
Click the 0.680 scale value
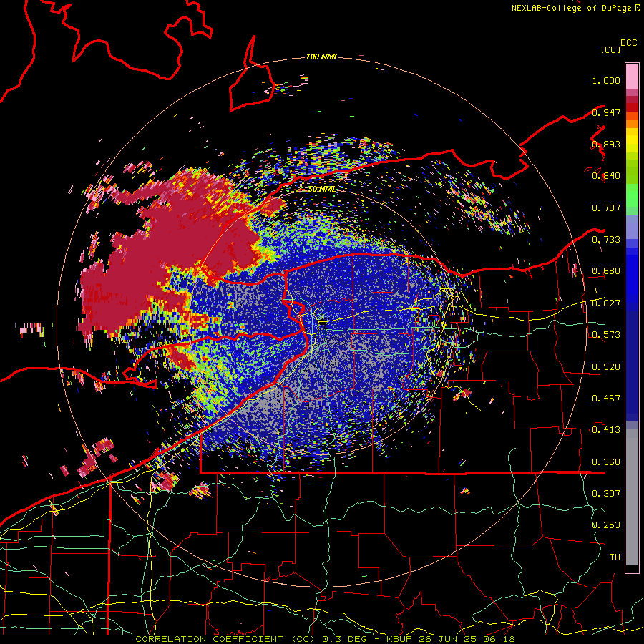point(606,271)
